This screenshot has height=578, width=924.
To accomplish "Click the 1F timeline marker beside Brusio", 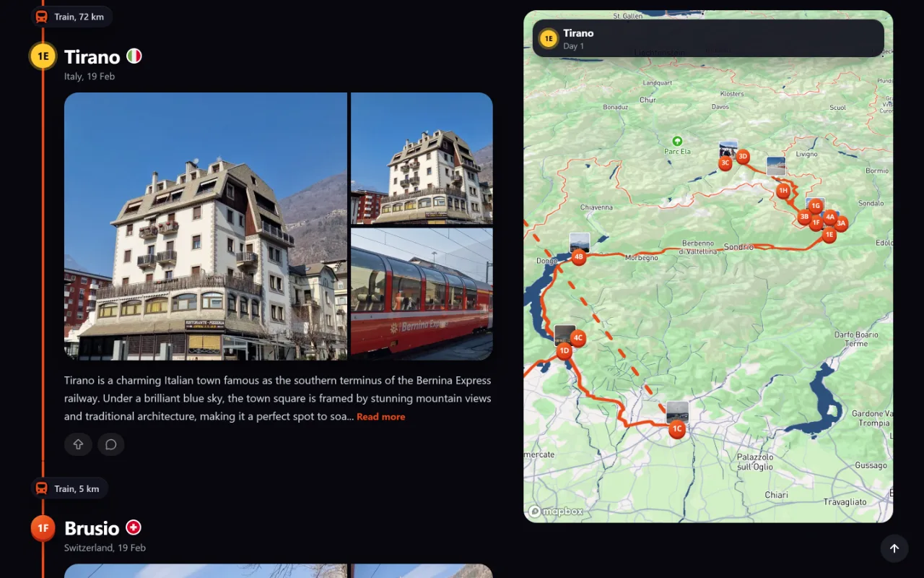I will pyautogui.click(x=43, y=528).
